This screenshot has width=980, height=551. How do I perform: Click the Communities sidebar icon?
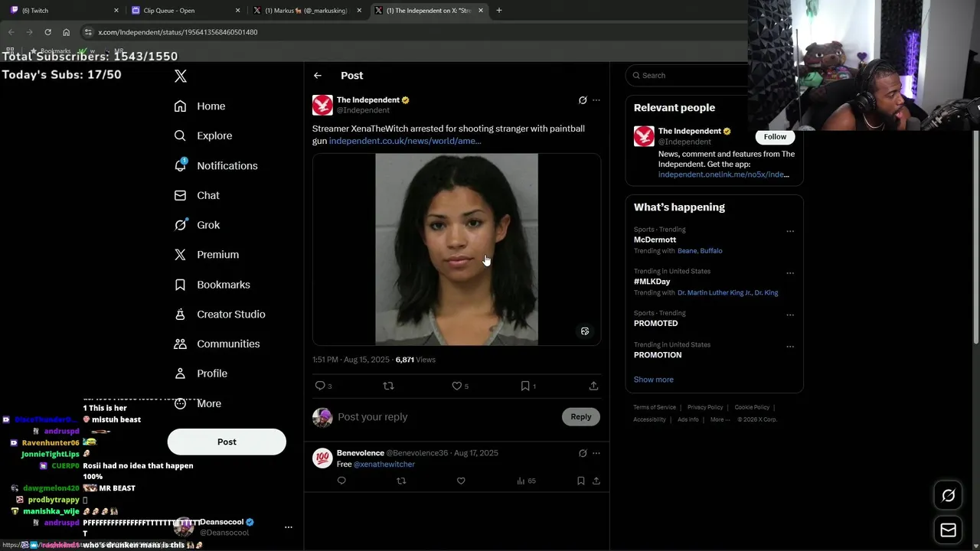click(180, 344)
